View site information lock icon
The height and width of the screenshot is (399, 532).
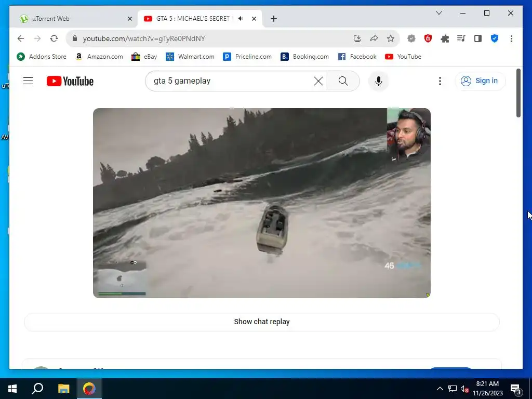(x=75, y=38)
